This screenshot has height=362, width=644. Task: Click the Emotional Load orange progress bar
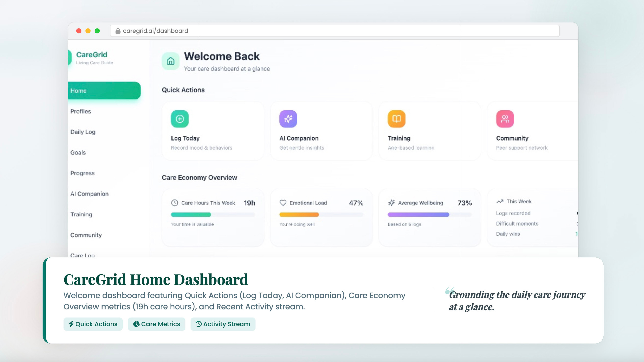pyautogui.click(x=299, y=214)
